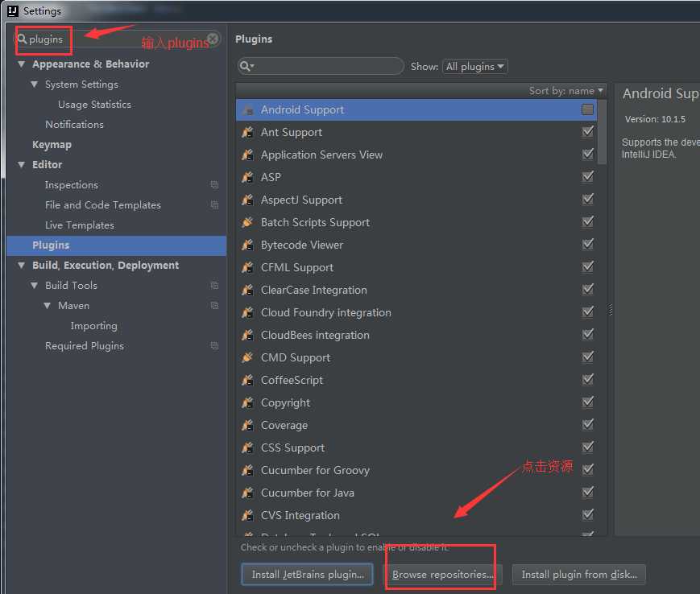700x594 pixels.
Task: Collapse the Editor section
Action: pyautogui.click(x=22, y=164)
